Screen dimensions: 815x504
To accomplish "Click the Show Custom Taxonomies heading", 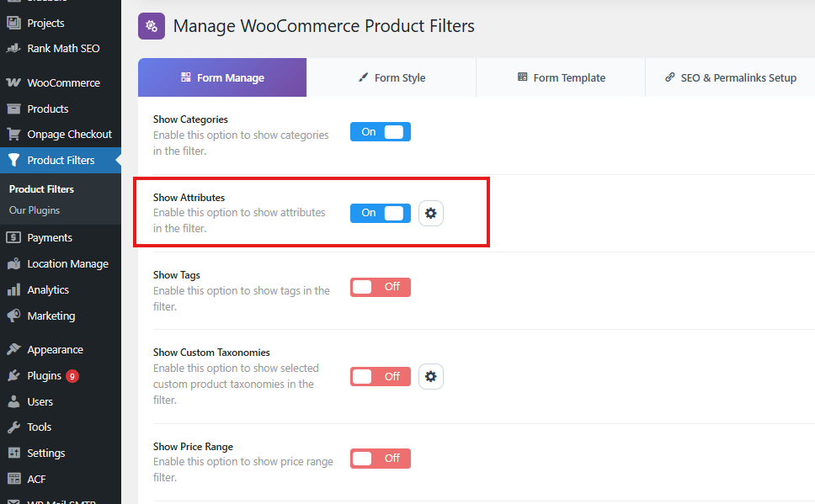I will click(x=211, y=353).
